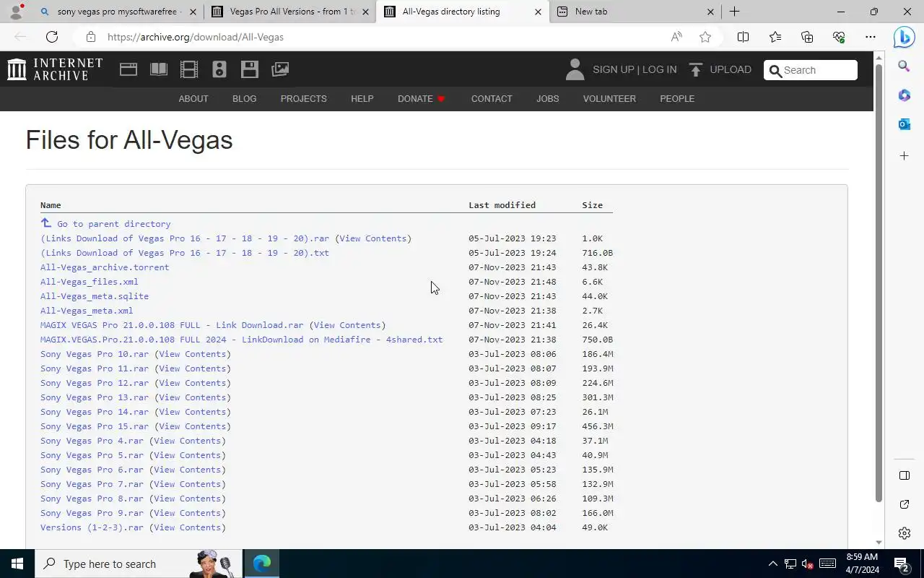Switch to sony vegas pro mysoftwarefree tab
The width and height of the screenshot is (924, 578).
117,12
